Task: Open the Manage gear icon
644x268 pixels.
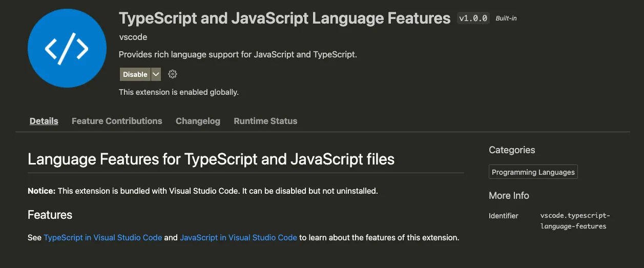Action: [173, 74]
